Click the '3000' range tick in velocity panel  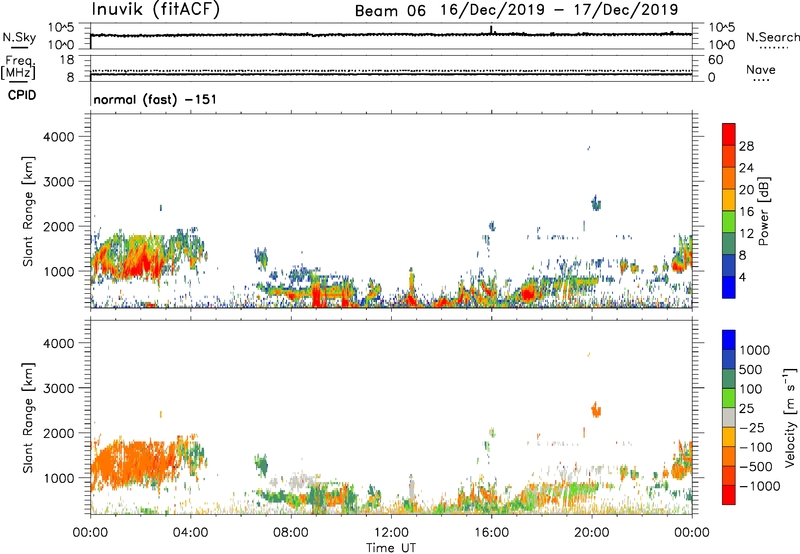[x=58, y=388]
